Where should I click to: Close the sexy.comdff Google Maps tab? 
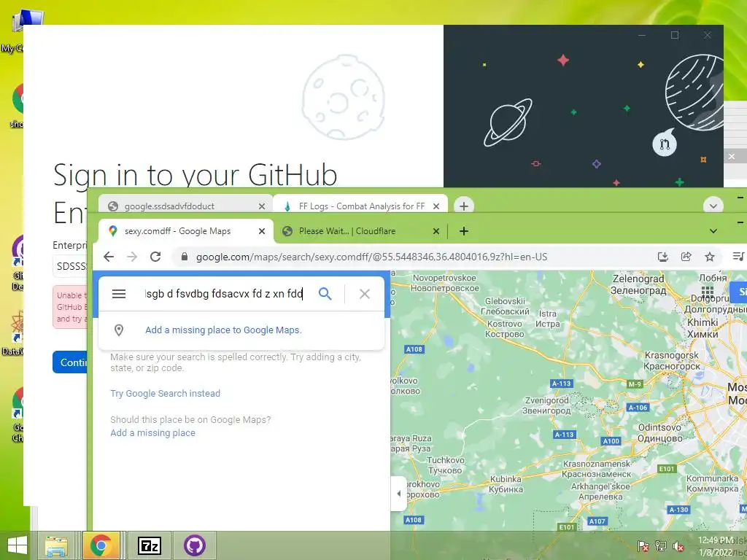262,231
